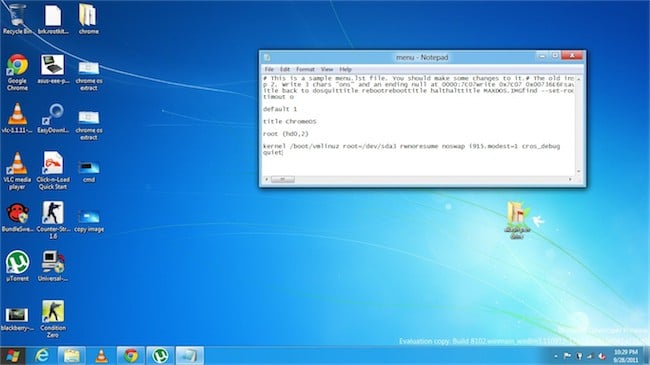This screenshot has width=650, height=365.
Task: Select the blackberry desktop icon
Action: coord(17,319)
